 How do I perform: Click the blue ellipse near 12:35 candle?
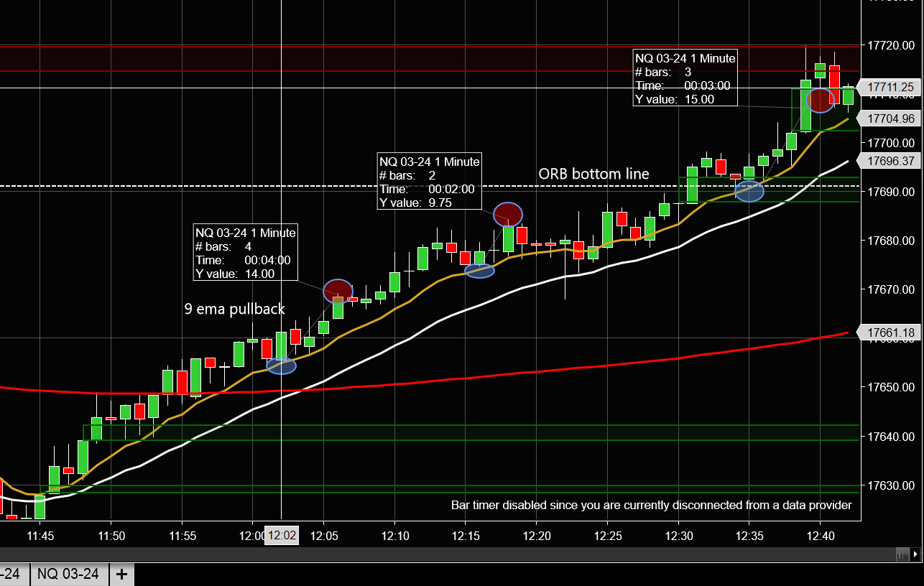click(x=749, y=191)
